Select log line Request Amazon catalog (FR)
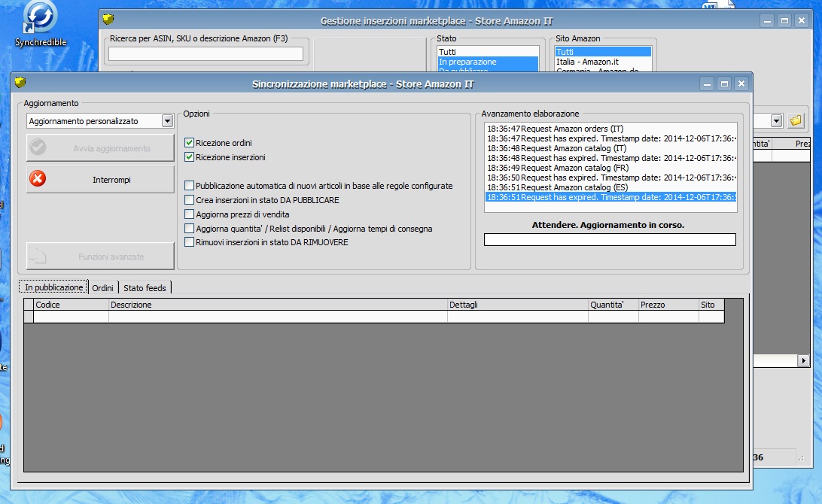822x504 pixels. pyautogui.click(x=610, y=169)
